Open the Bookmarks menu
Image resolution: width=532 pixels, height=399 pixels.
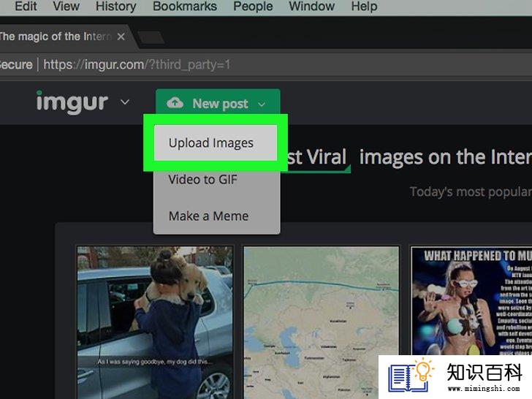[185, 6]
